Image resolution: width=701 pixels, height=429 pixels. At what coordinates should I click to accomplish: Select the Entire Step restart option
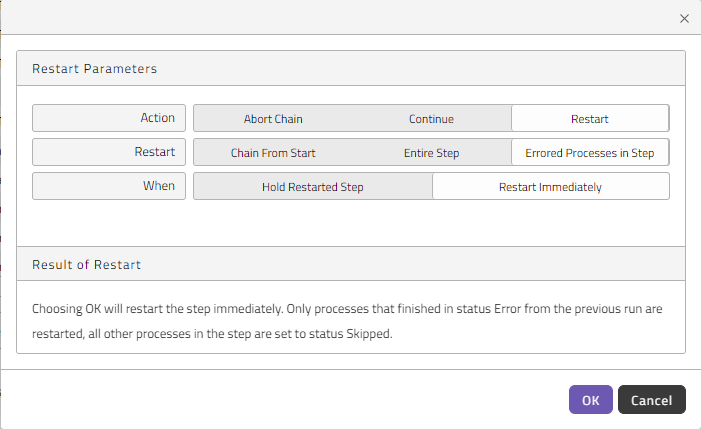(431, 152)
